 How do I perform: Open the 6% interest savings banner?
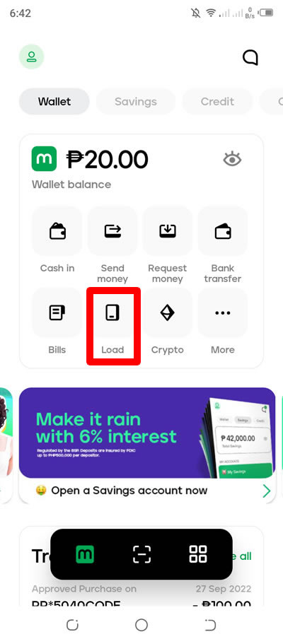(147, 433)
